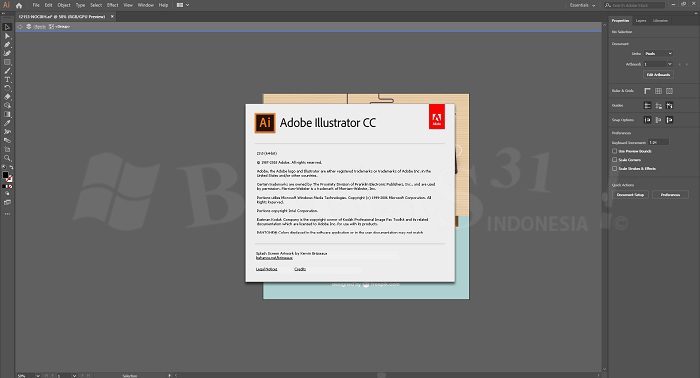Open the Edit Toolbar three dots
The height and width of the screenshot is (378, 700).
point(7,214)
